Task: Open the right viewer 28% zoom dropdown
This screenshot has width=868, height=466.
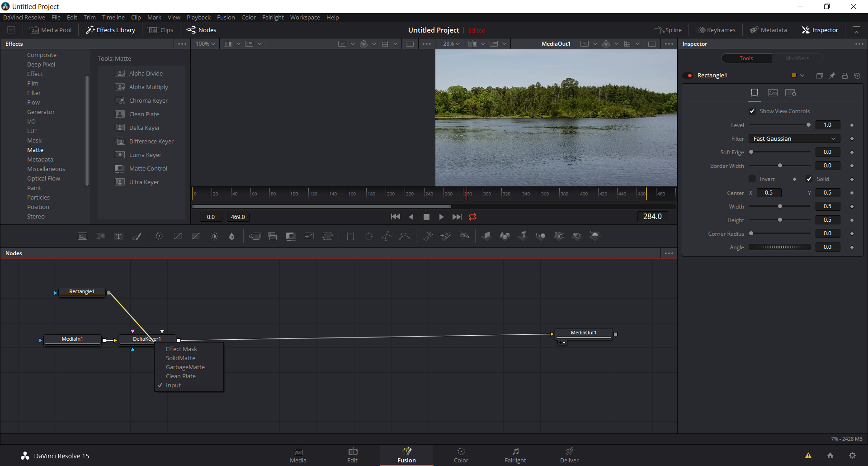Action: [x=451, y=44]
